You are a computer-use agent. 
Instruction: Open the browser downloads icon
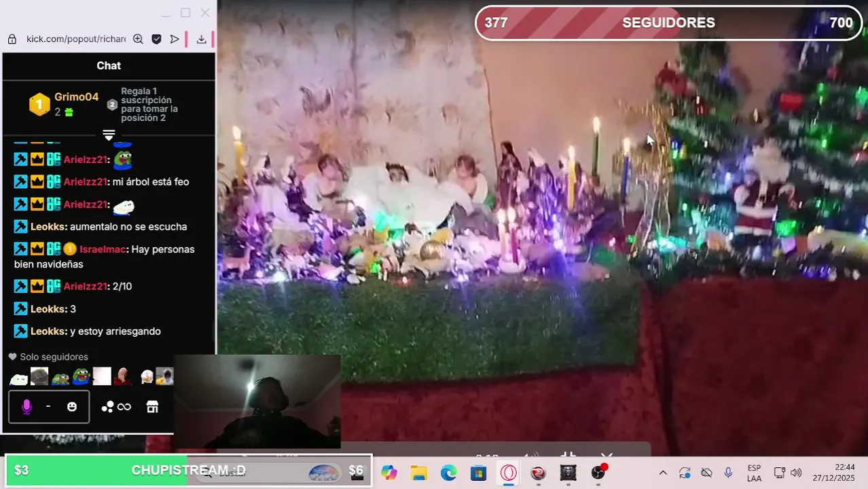coord(201,39)
